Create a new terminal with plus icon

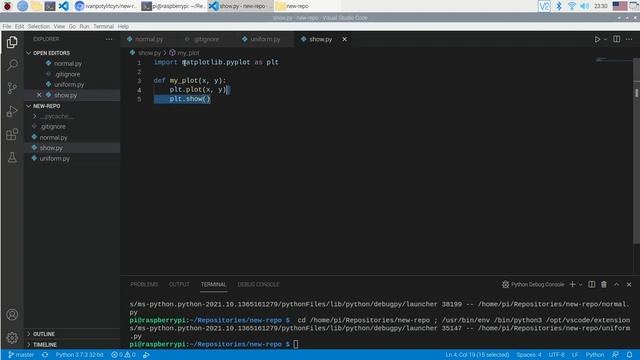coord(572,284)
